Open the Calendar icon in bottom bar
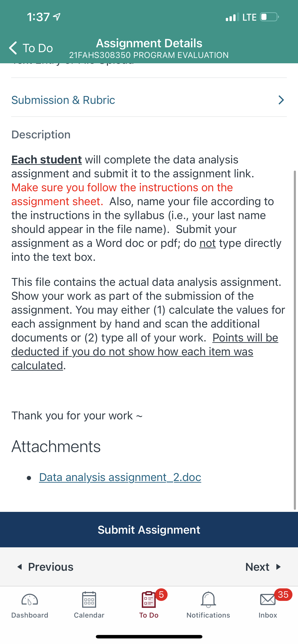Viewport: 298px width, 644px height. click(x=89, y=599)
